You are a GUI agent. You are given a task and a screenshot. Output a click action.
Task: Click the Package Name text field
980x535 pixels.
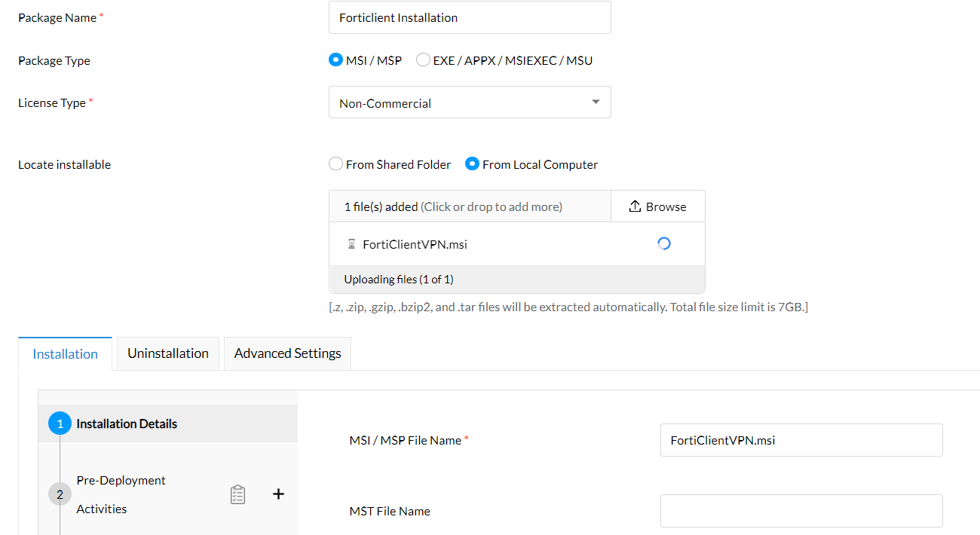(470, 17)
